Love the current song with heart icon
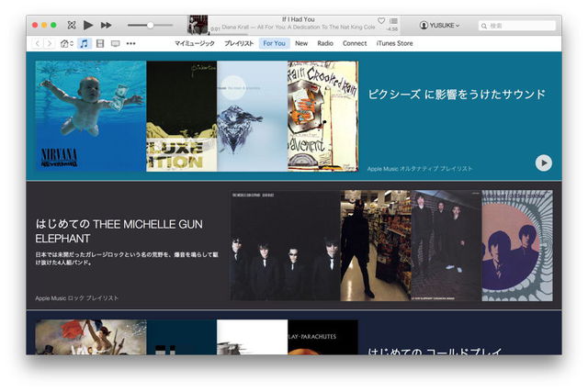The height and width of the screenshot is (392, 588). tap(381, 20)
